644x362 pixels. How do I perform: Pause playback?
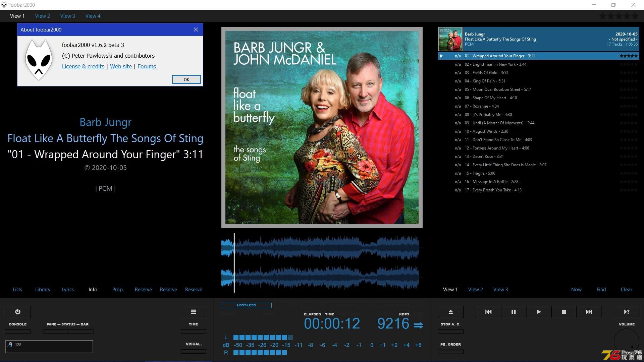(x=514, y=312)
